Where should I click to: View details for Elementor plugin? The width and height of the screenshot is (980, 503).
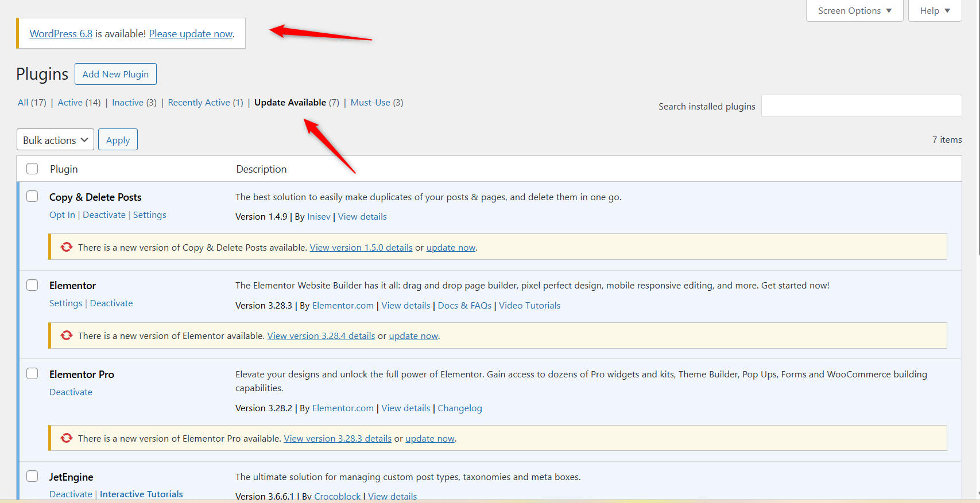pos(406,306)
